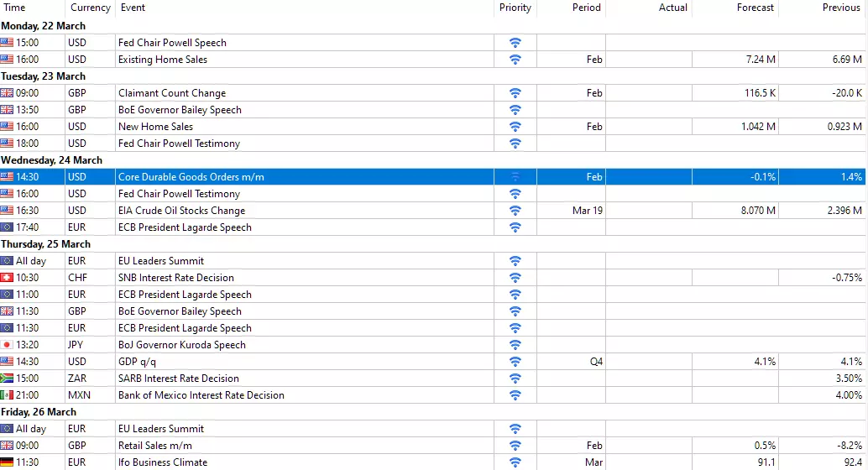868x470 pixels.
Task: Click the South Africa flag for SARB Interest Rate Decision
Action: (7, 379)
